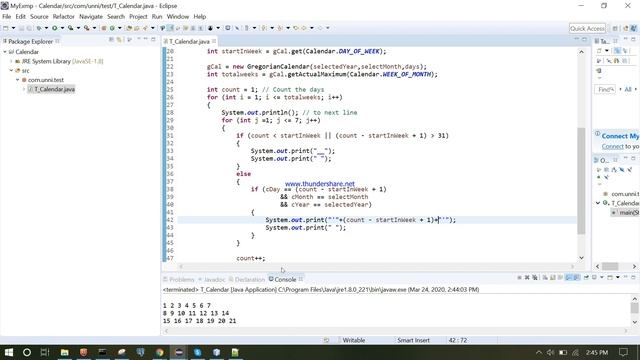Open the Source menu
The width and height of the screenshot is (640, 360).
(x=39, y=17)
